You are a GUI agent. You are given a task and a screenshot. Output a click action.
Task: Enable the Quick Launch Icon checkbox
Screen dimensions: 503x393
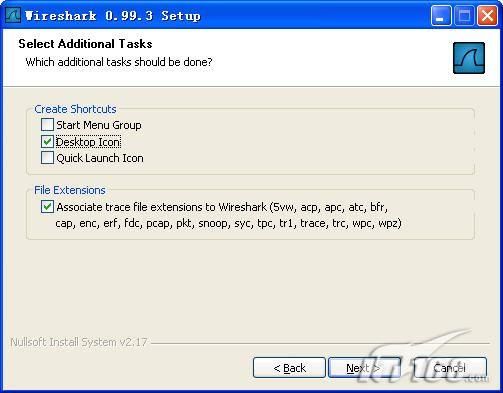pos(47,158)
